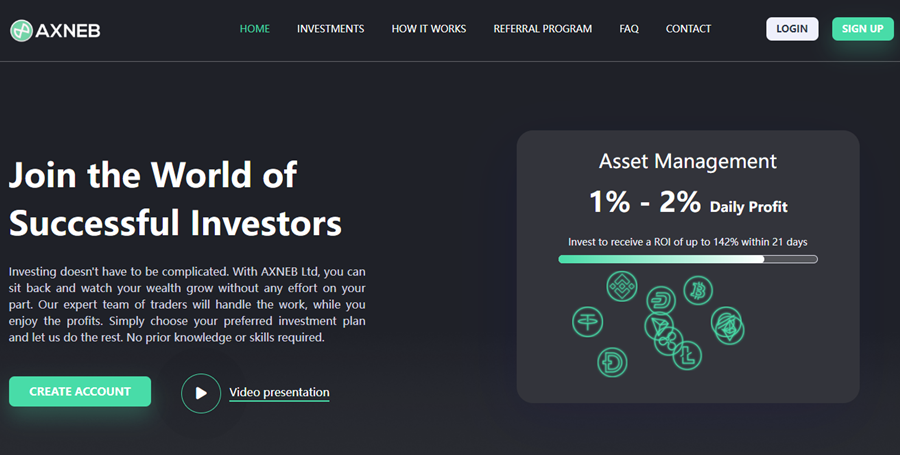The width and height of the screenshot is (900, 455).
Task: Click the Binance coin icon
Action: [x=622, y=286]
